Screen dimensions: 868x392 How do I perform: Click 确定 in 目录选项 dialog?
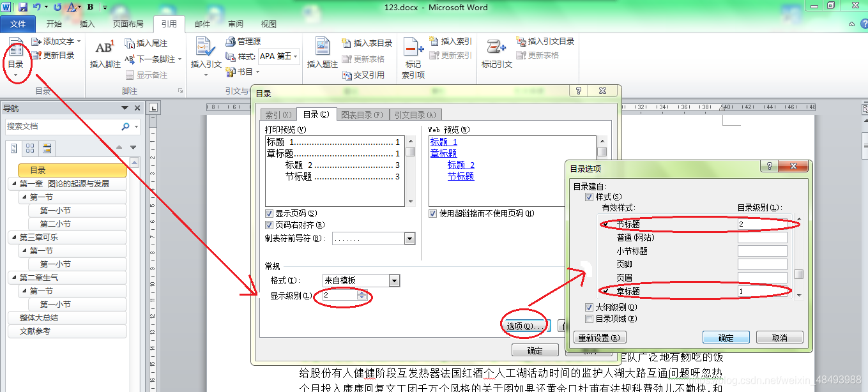[726, 338]
